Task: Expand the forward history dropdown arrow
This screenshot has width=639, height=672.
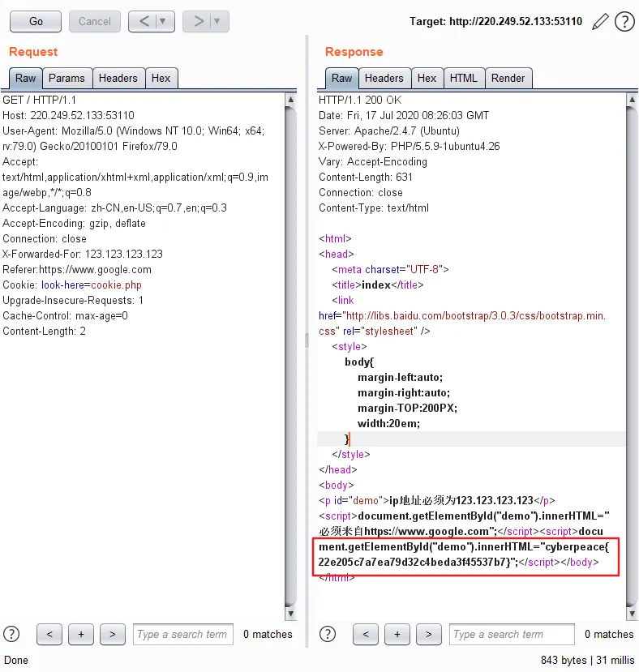Action: point(217,21)
